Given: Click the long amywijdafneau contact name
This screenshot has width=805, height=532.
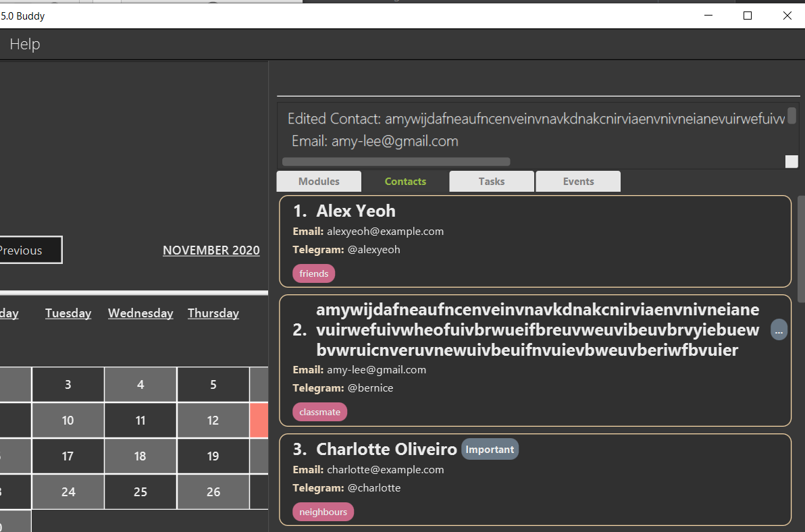Looking at the screenshot, I should (x=538, y=330).
